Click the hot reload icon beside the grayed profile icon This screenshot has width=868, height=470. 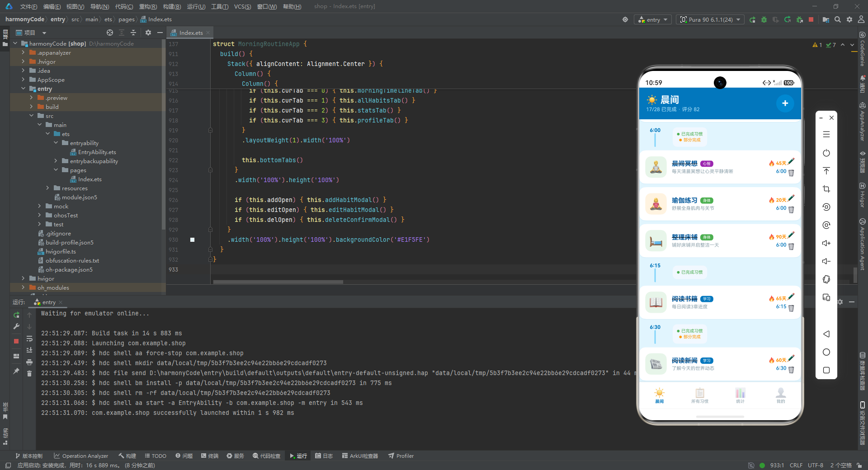pyautogui.click(x=788, y=19)
